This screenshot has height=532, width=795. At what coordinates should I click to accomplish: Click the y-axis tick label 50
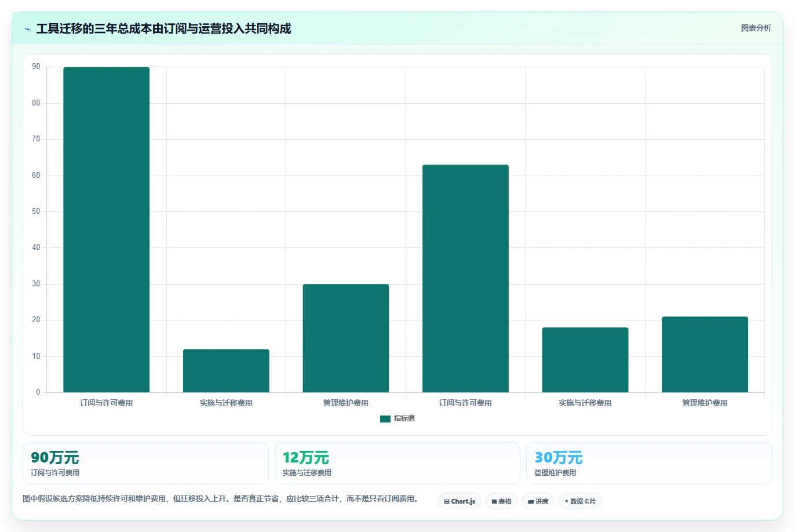click(x=36, y=212)
